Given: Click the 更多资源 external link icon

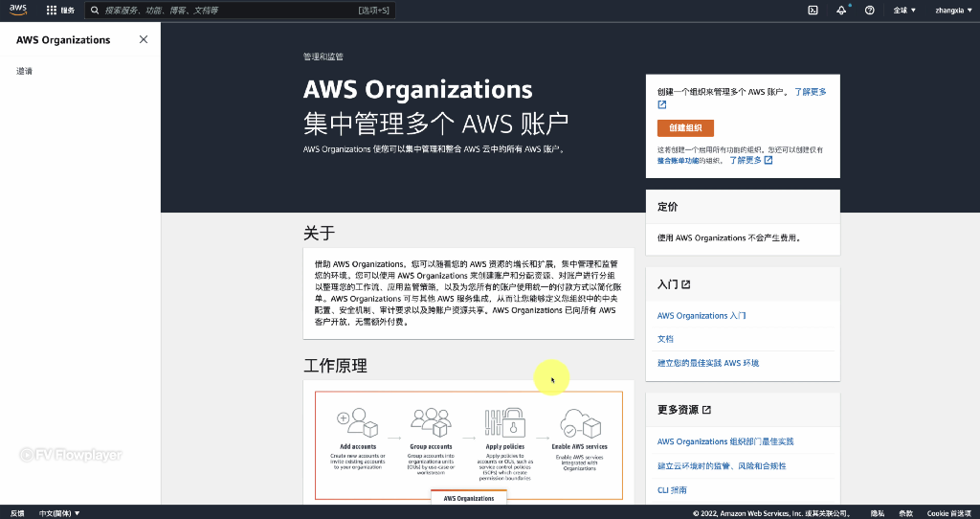Looking at the screenshot, I should click(x=706, y=410).
